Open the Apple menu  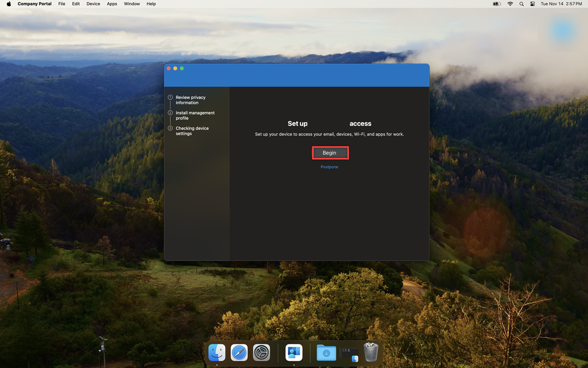point(8,3)
